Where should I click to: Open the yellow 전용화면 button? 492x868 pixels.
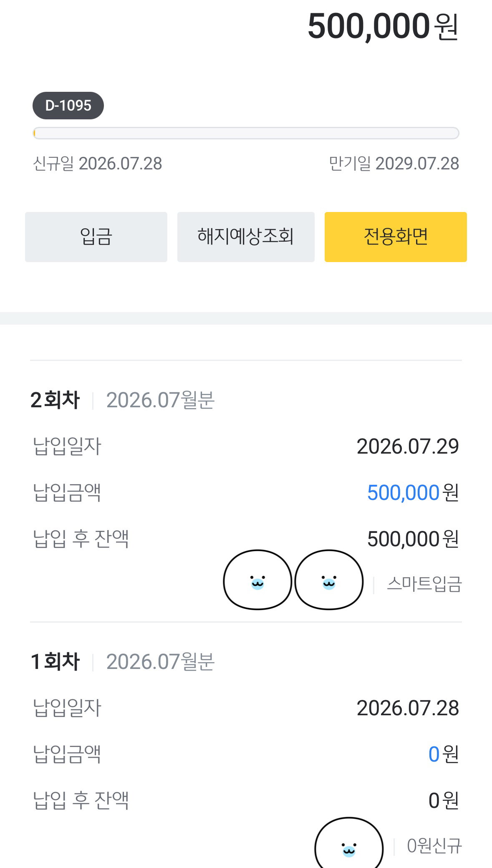pos(396,237)
